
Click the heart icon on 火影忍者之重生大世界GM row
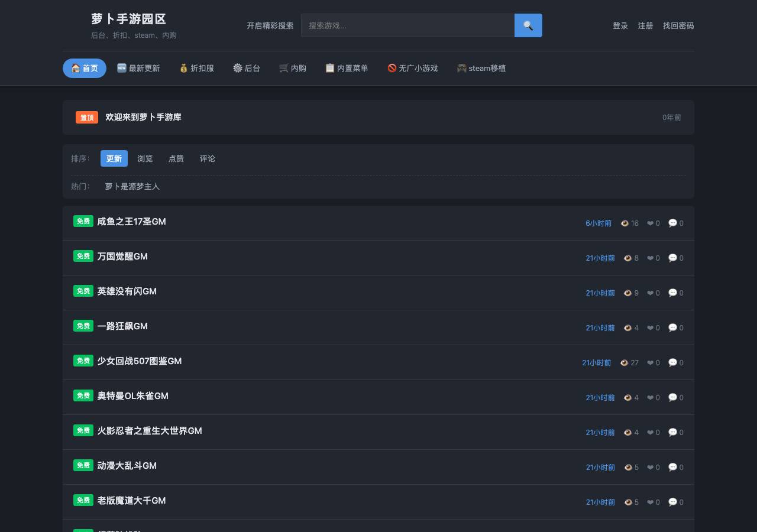[x=651, y=433]
